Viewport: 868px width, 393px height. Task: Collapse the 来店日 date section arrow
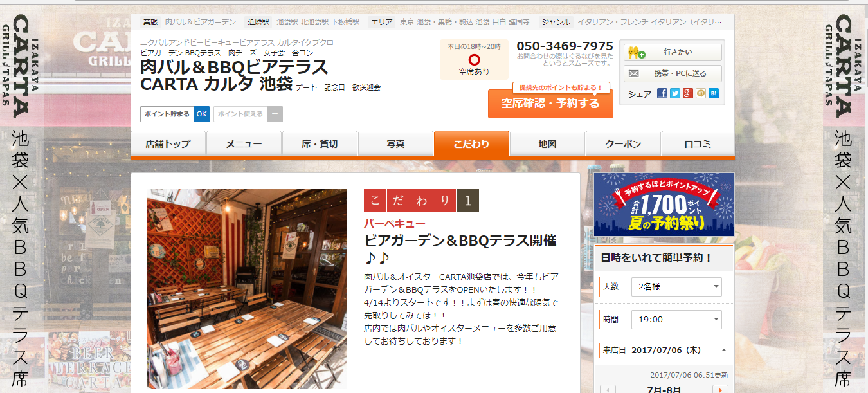[724, 351]
